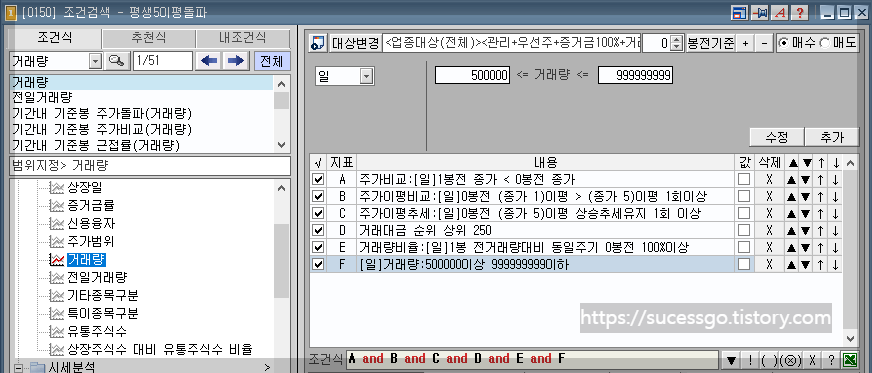The height and width of the screenshot is (373, 872).
Task: Click the minimum volume field 500000
Action: (472, 76)
